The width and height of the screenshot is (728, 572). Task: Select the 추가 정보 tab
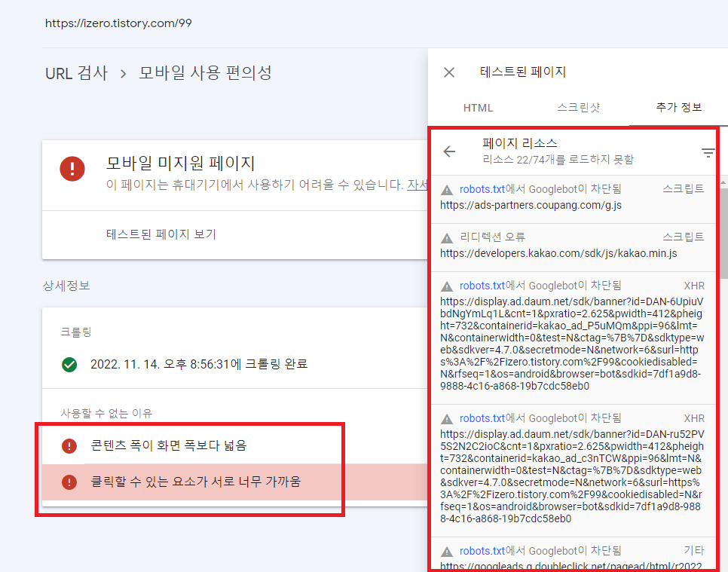(x=679, y=107)
